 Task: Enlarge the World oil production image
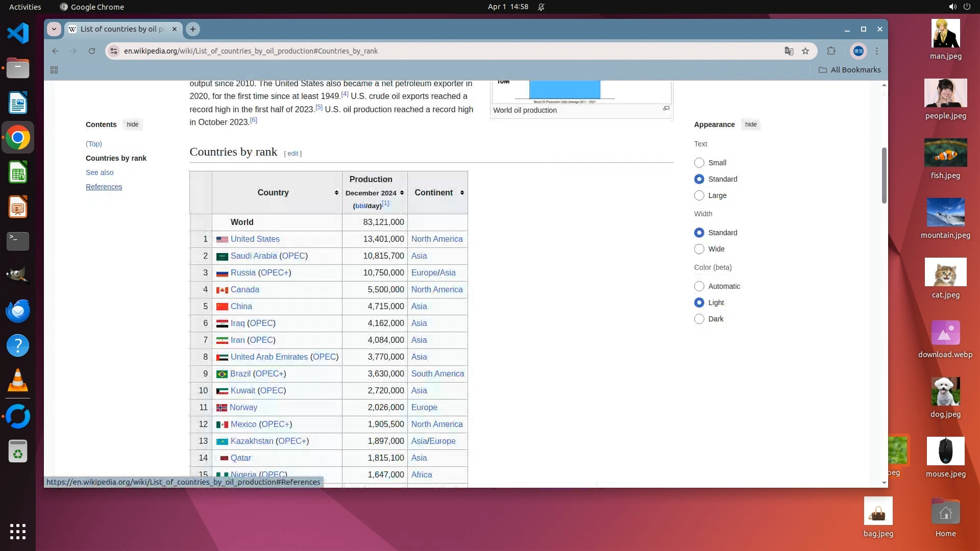pyautogui.click(x=666, y=108)
